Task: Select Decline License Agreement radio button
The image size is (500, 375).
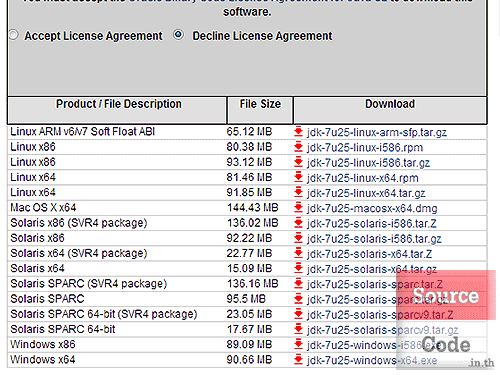Action: (178, 35)
